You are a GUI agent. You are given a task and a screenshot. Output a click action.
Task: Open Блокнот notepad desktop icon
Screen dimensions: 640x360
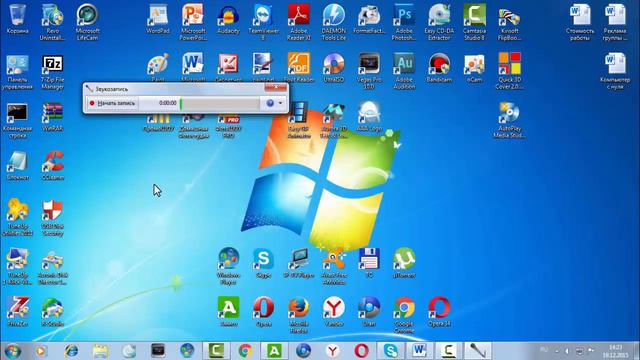point(18,166)
